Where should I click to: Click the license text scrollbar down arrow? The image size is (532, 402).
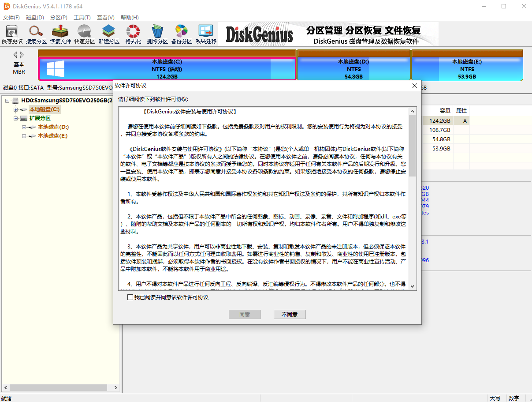click(413, 286)
